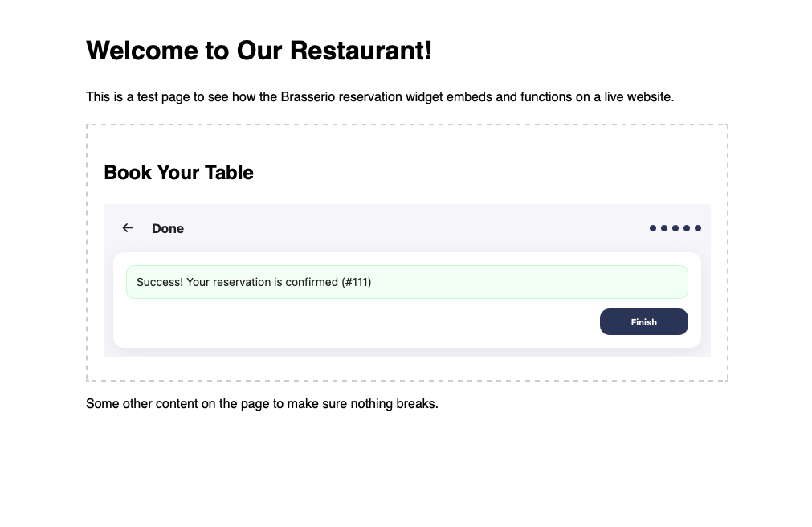Screen dimensions: 812x527
Task: Click the "Book Your Table" heading
Action: 179,173
